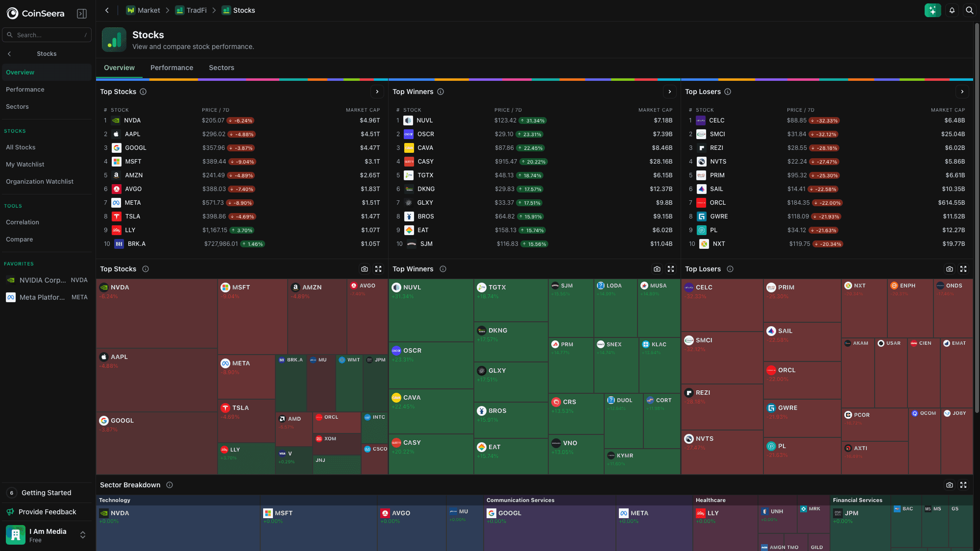
Task: Expand Top Losers heatmap to fullscreen
Action: 963,269
